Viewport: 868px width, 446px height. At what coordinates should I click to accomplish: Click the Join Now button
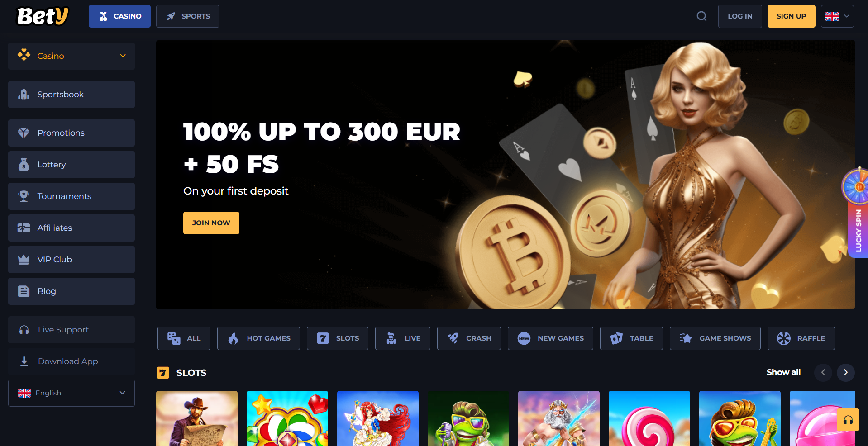click(211, 223)
